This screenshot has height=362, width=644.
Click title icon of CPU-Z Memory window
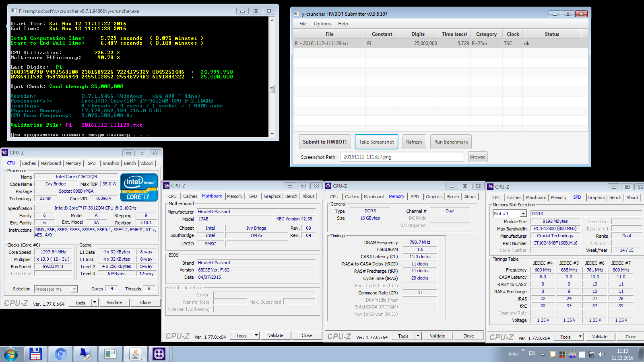[x=328, y=186]
